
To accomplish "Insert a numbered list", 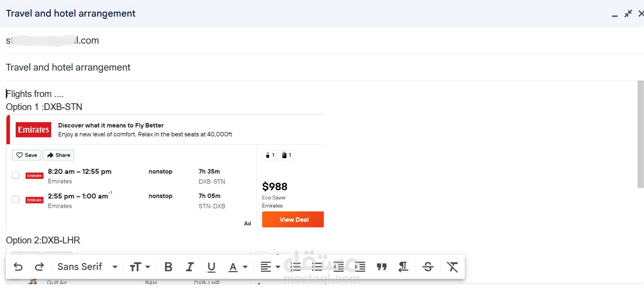I will click(296, 267).
